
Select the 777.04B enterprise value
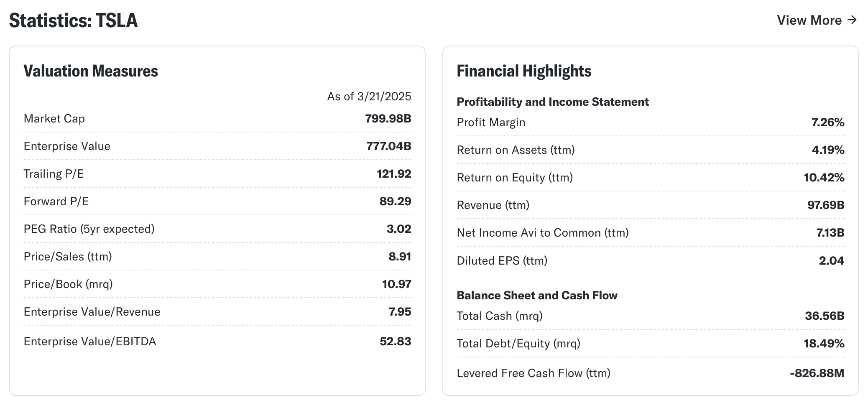pos(389,146)
